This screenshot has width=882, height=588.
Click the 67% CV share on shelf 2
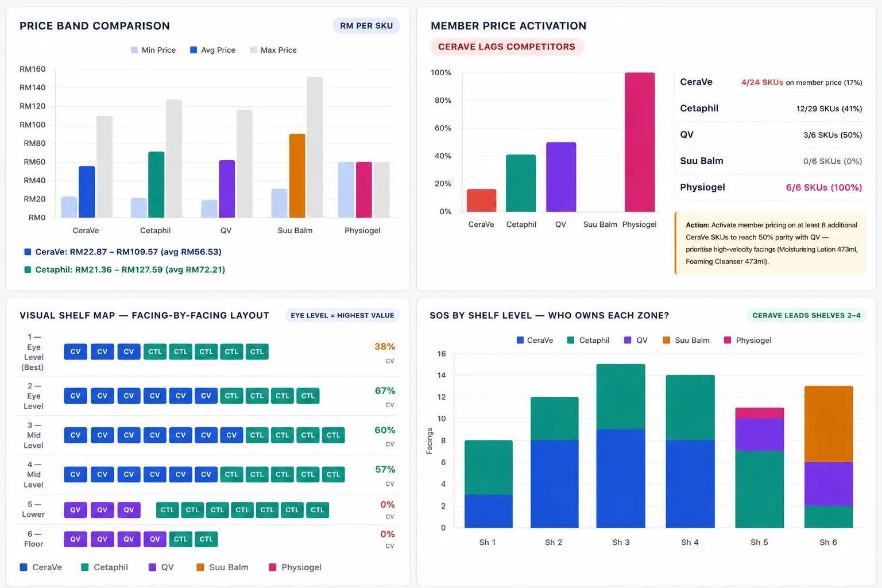click(385, 391)
